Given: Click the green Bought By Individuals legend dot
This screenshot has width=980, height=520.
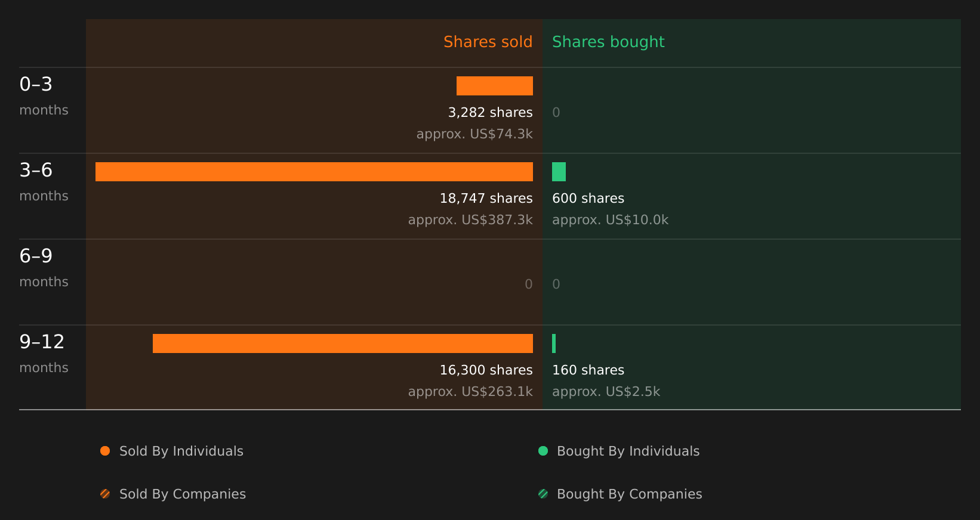Looking at the screenshot, I should (543, 451).
